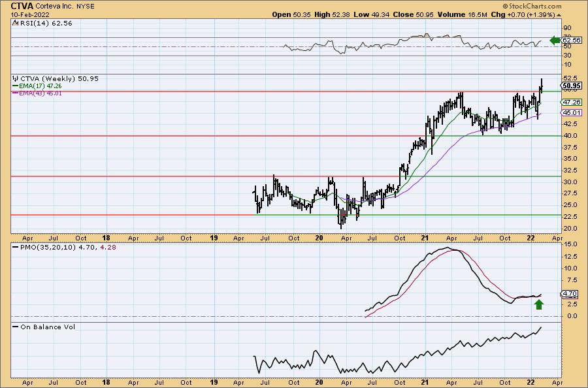Viewport: 588px width, 388px height.
Task: Click the bar-chart icon beside CTVA (Weekly)
Action: 16,78
